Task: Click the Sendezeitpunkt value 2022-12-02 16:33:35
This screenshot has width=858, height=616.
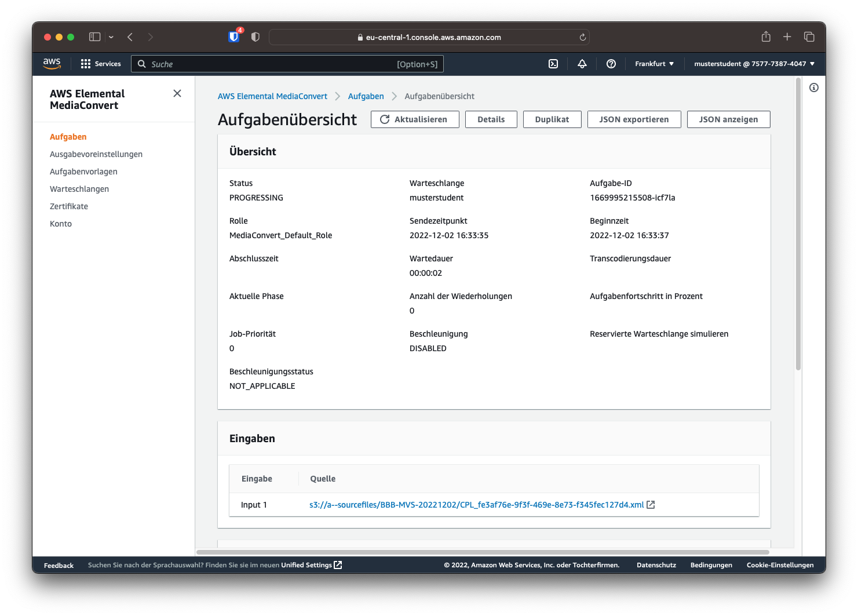Action: [x=449, y=235]
